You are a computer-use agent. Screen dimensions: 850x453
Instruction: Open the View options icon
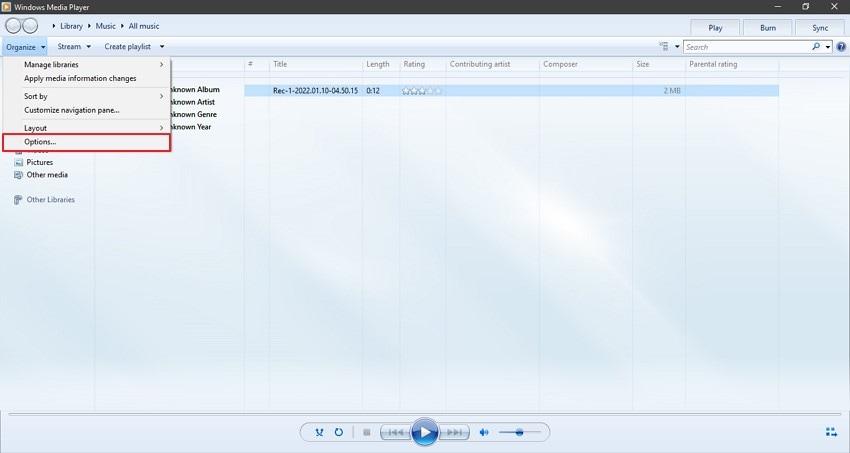[x=664, y=47]
